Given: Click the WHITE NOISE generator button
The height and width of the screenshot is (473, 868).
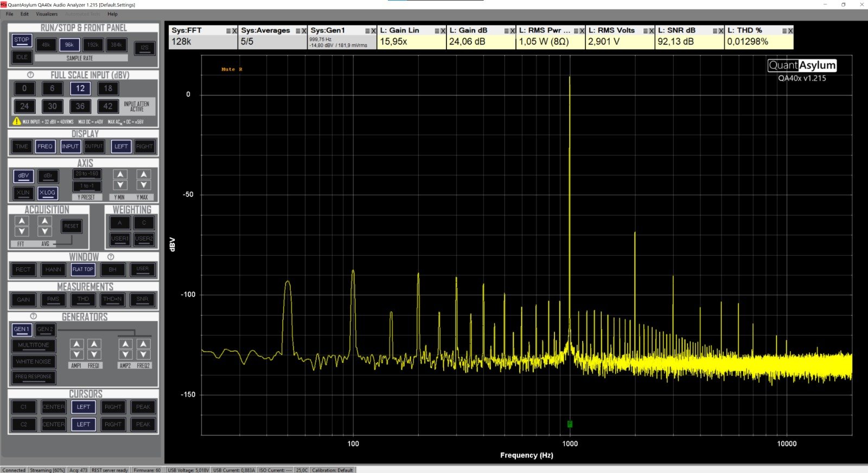Looking at the screenshot, I should (x=34, y=362).
